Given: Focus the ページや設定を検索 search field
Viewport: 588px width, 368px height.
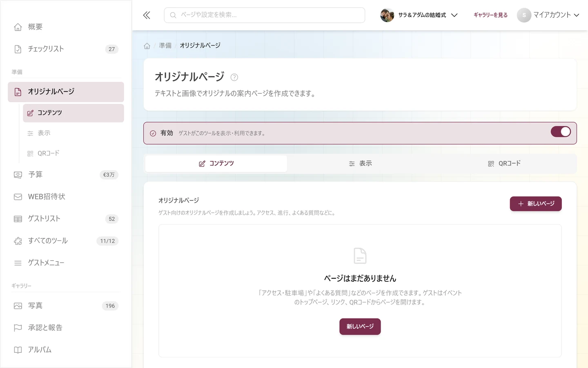Looking at the screenshot, I should point(265,15).
